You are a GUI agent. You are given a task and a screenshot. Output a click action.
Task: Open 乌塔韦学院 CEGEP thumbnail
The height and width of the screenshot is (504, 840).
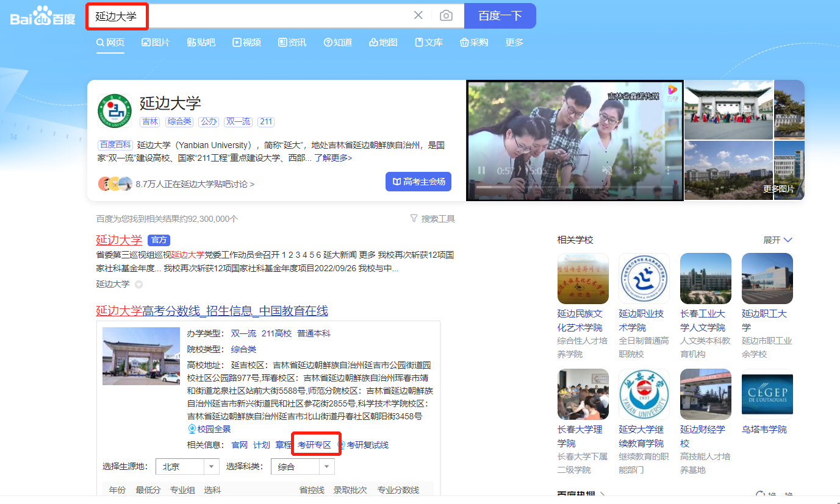pos(767,394)
